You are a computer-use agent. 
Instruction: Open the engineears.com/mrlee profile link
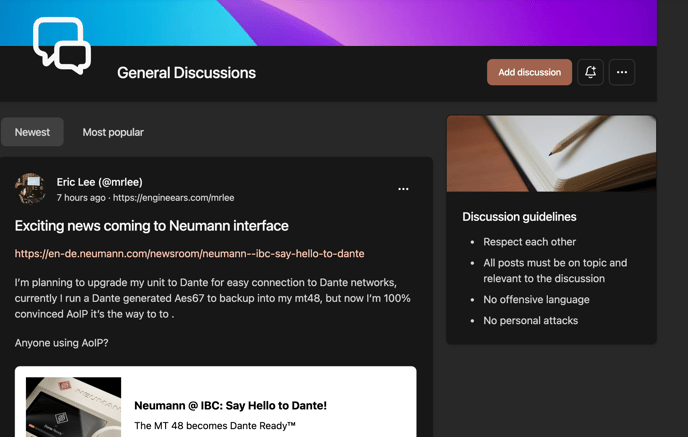[173, 198]
